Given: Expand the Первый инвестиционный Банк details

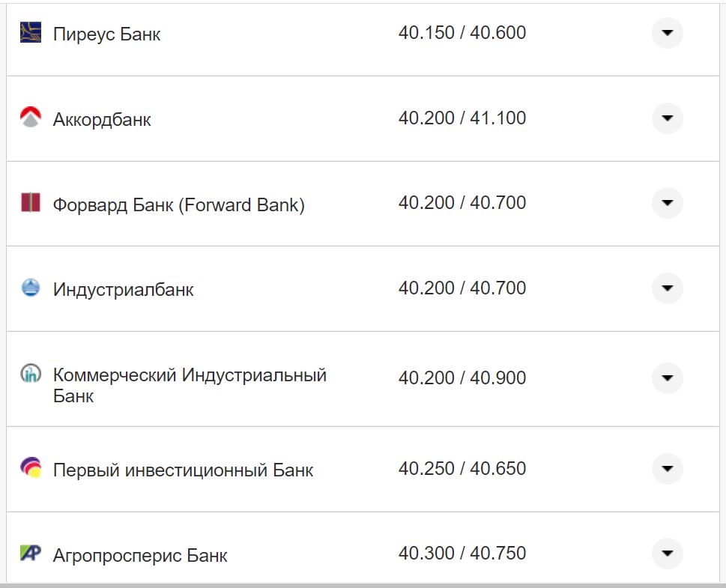Looking at the screenshot, I should [666, 469].
